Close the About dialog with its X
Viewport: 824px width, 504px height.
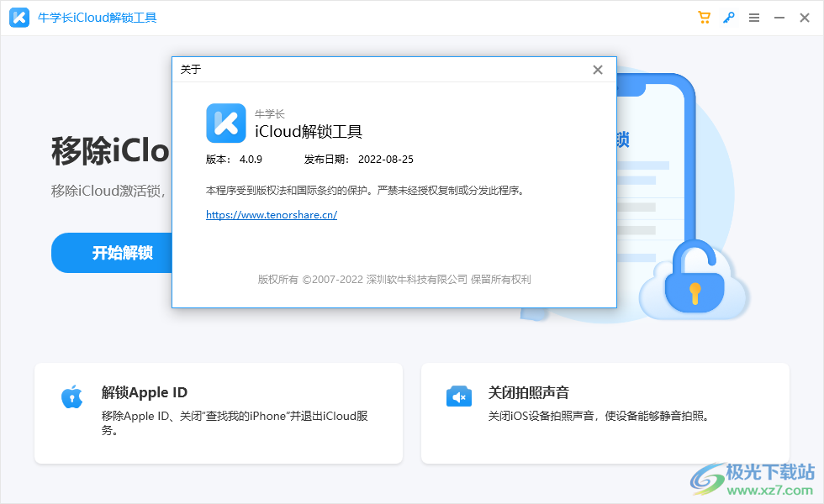click(x=597, y=70)
